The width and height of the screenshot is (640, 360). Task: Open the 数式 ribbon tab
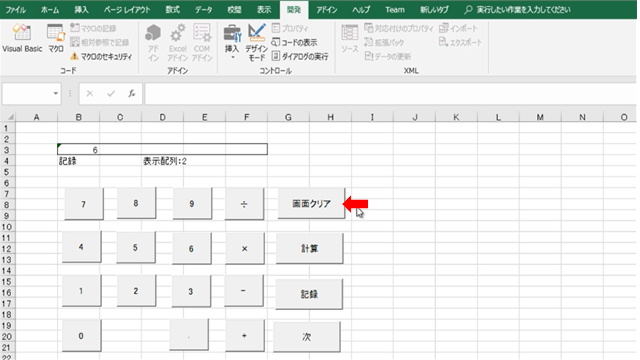(x=172, y=9)
